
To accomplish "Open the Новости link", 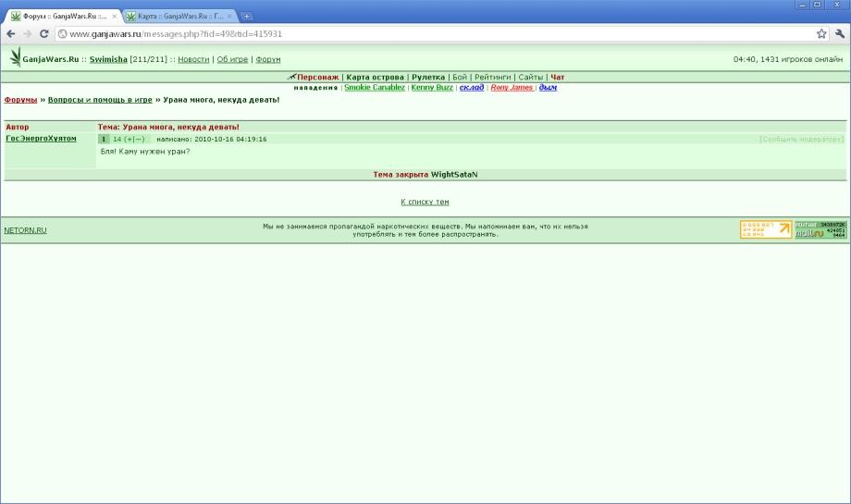I will point(193,59).
